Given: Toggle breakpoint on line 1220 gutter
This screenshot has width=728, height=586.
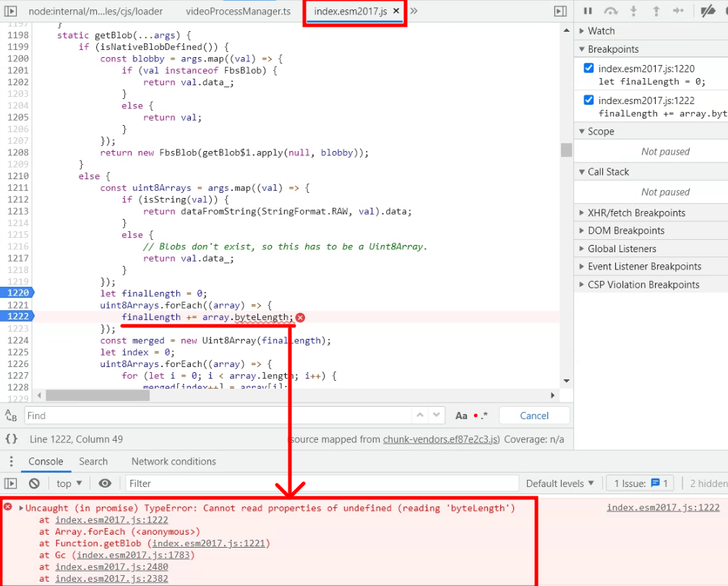Looking at the screenshot, I should [x=17, y=293].
